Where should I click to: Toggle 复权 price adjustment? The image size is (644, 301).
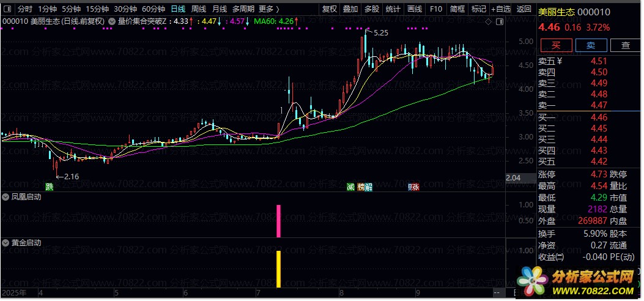(x=330, y=9)
